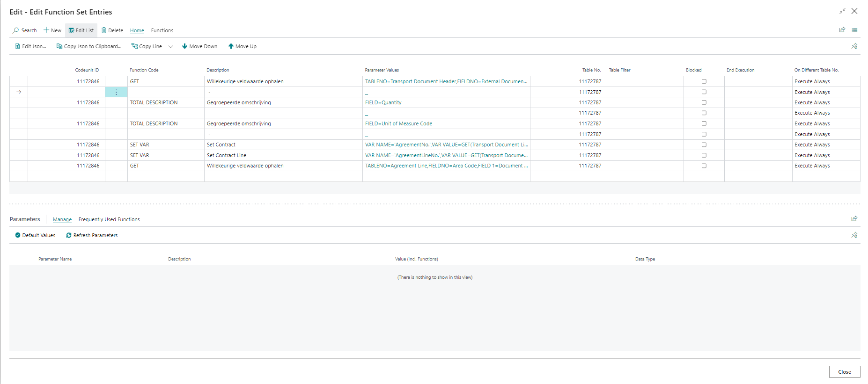Open the three-dot row menu
Image resolution: width=868 pixels, height=384 pixels.
pos(116,92)
